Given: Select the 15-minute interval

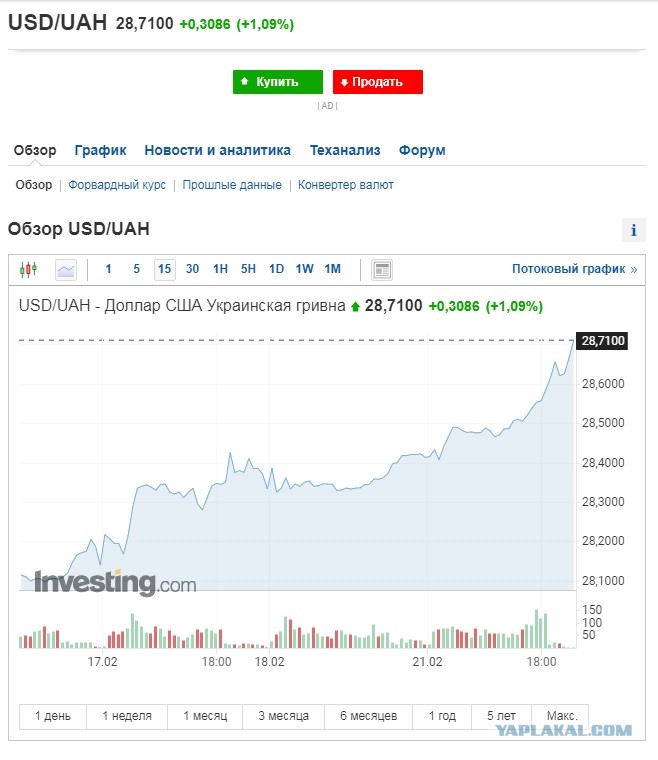Looking at the screenshot, I should (x=164, y=269).
